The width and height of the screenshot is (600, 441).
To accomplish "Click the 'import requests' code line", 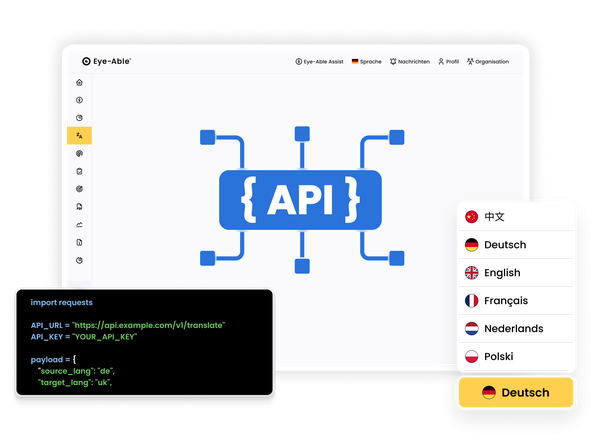I will coord(62,302).
